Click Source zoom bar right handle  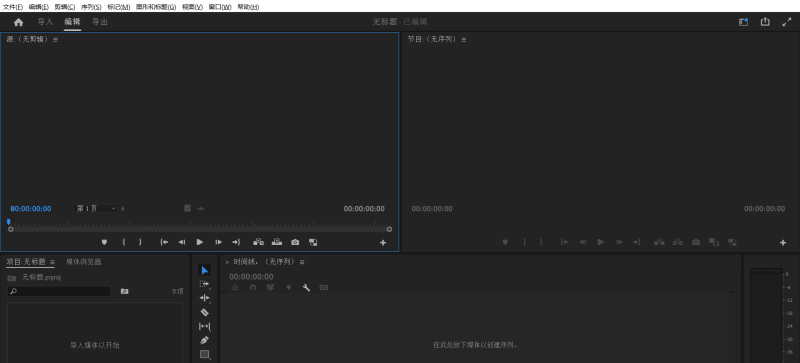[389, 229]
